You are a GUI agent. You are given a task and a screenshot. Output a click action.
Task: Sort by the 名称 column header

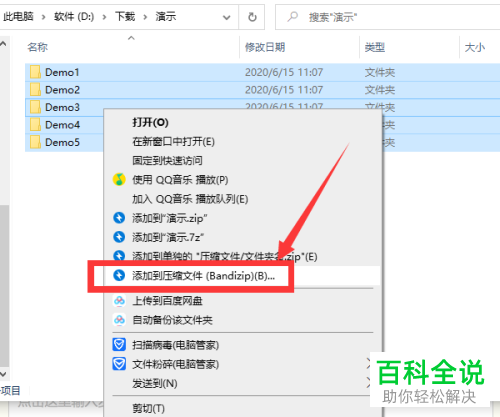37,47
